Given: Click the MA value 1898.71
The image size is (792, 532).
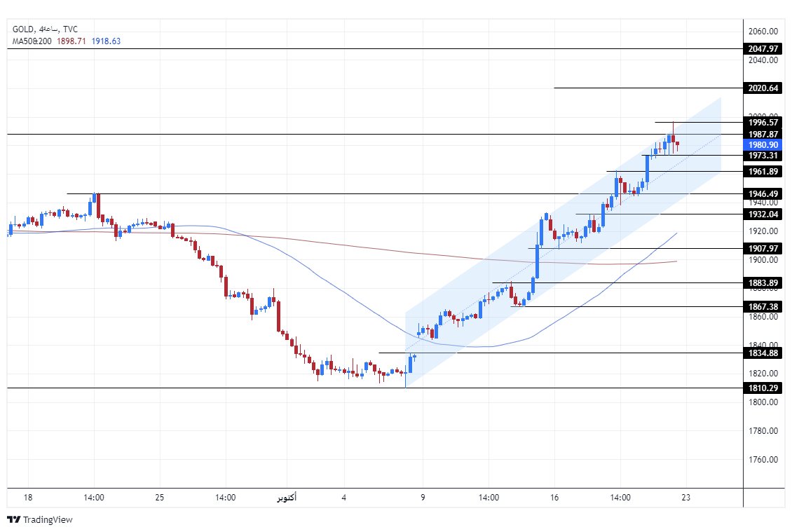Looking at the screenshot, I should pos(71,41).
